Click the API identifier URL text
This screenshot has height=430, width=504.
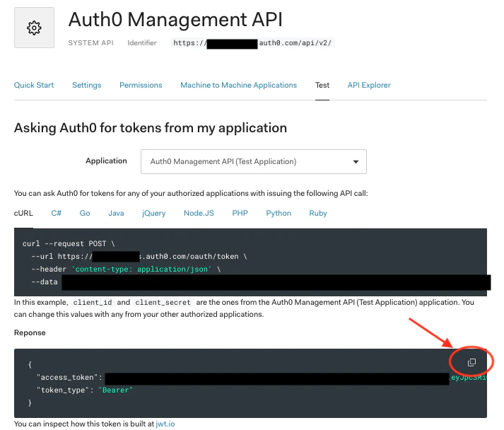252,42
